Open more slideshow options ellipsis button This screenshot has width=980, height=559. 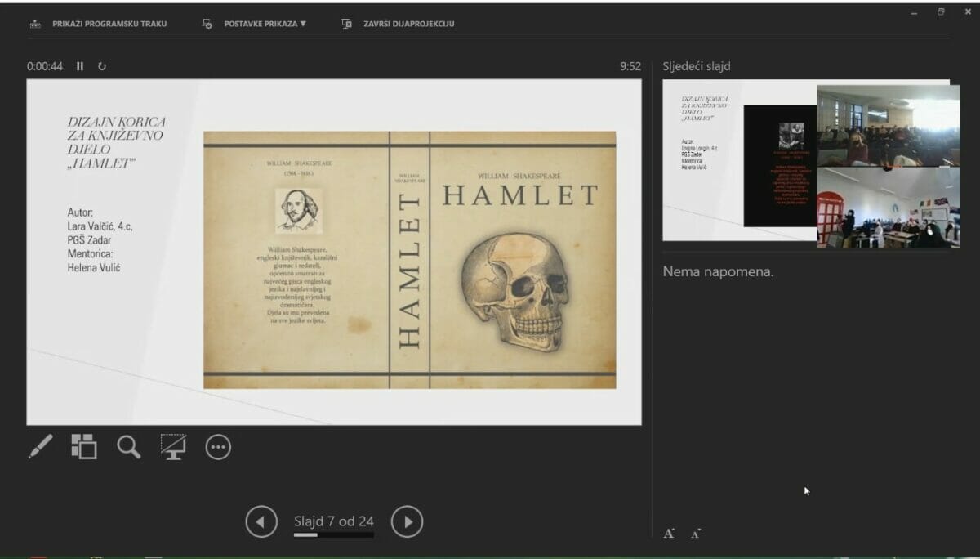(218, 446)
